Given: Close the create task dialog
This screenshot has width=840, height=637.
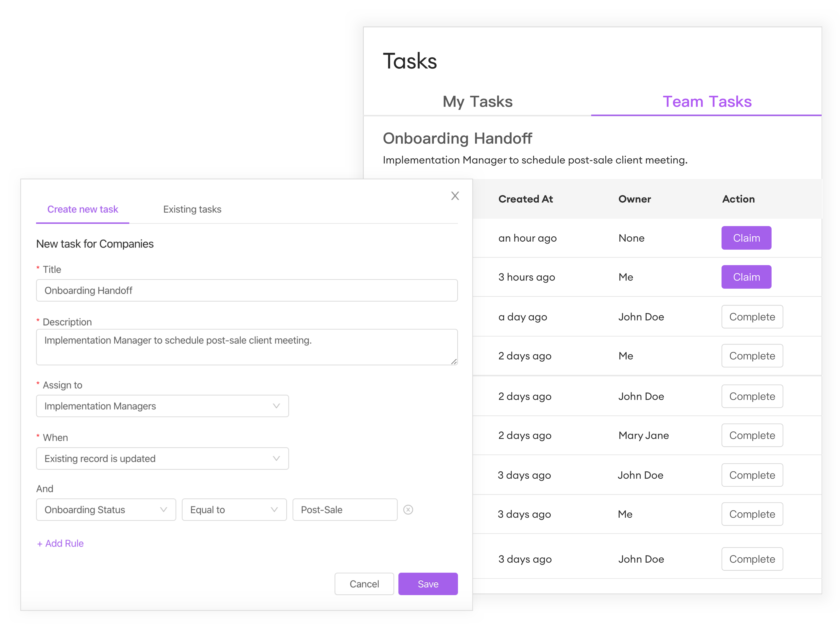Looking at the screenshot, I should click(455, 196).
